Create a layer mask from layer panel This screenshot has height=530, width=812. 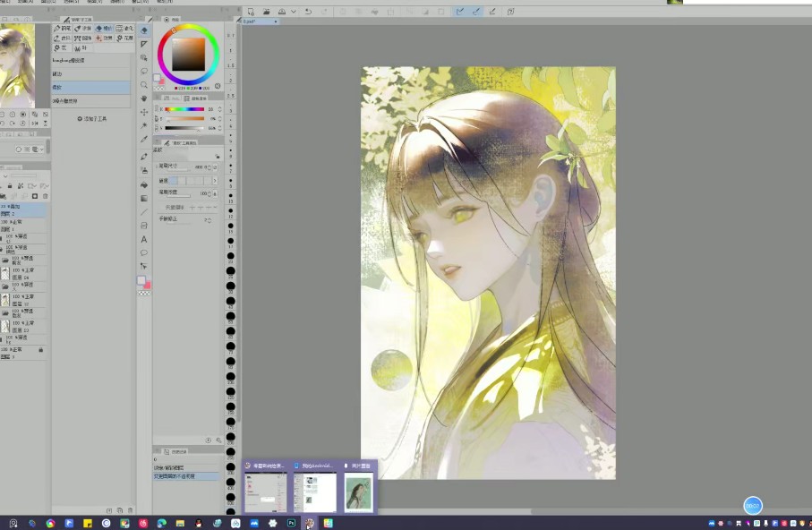coord(35,196)
